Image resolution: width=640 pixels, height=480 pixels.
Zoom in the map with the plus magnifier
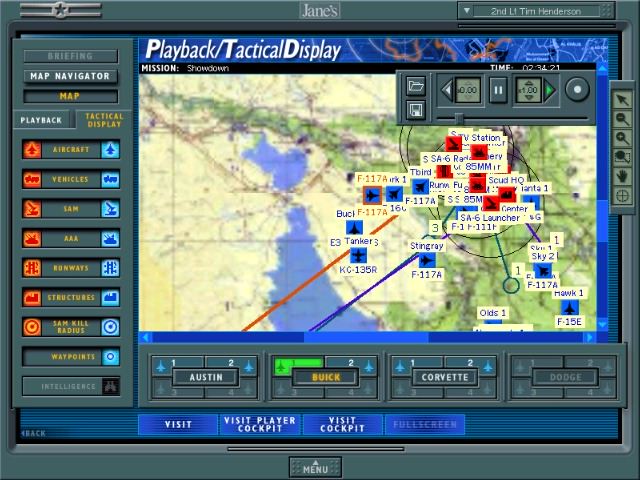[622, 137]
